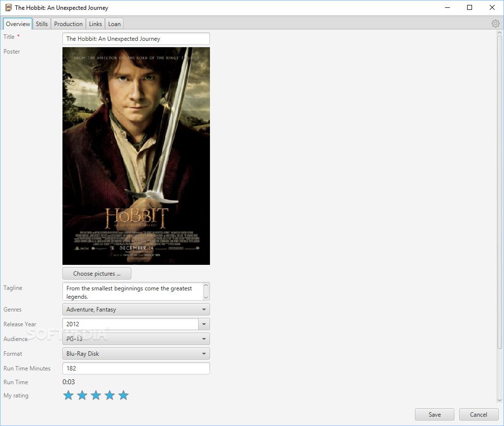Click the Run Time value 0:03
Viewport: 504px width, 426px height.
[x=68, y=382]
